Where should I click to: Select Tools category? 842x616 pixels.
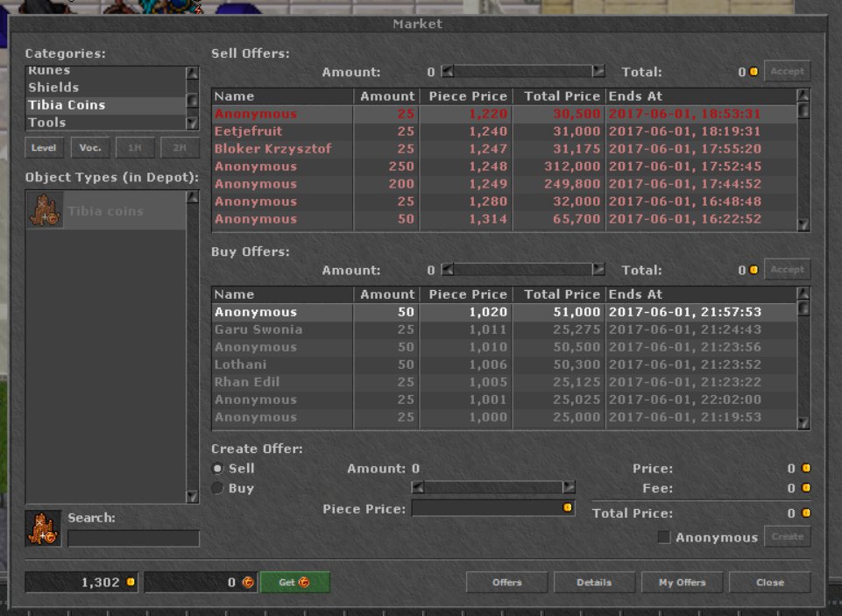(106, 123)
